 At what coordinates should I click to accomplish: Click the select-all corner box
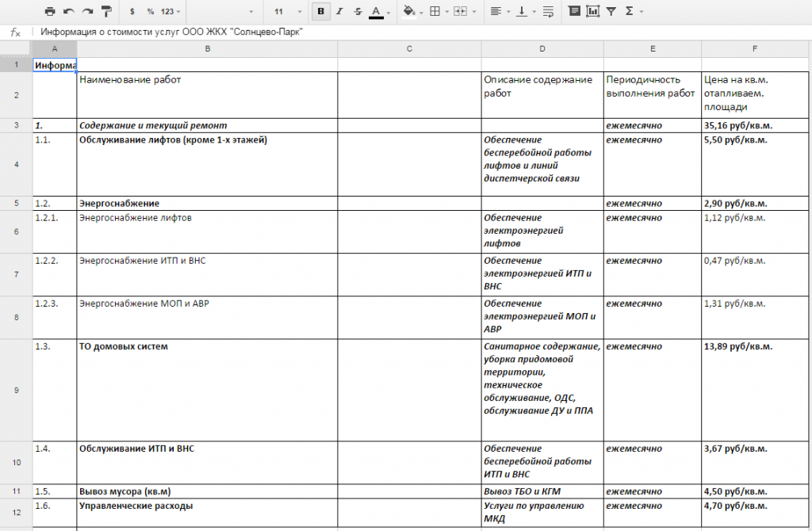pos(16,48)
